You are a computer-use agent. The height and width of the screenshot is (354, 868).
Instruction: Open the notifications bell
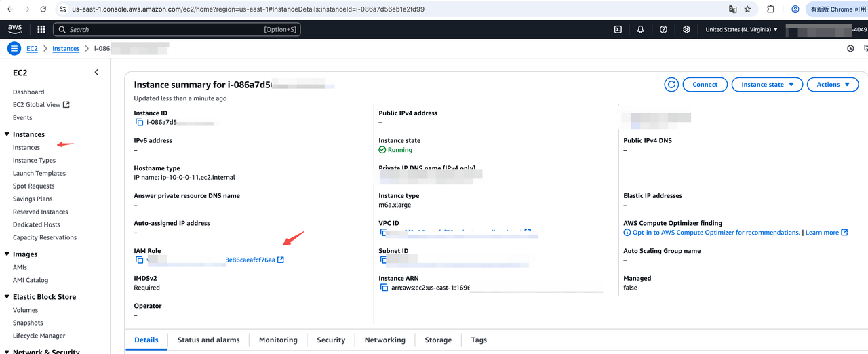coord(640,29)
